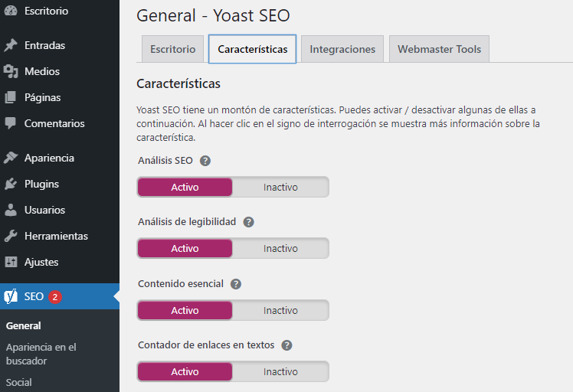
Task: Click the red SEO notification badge
Action: coord(55,296)
